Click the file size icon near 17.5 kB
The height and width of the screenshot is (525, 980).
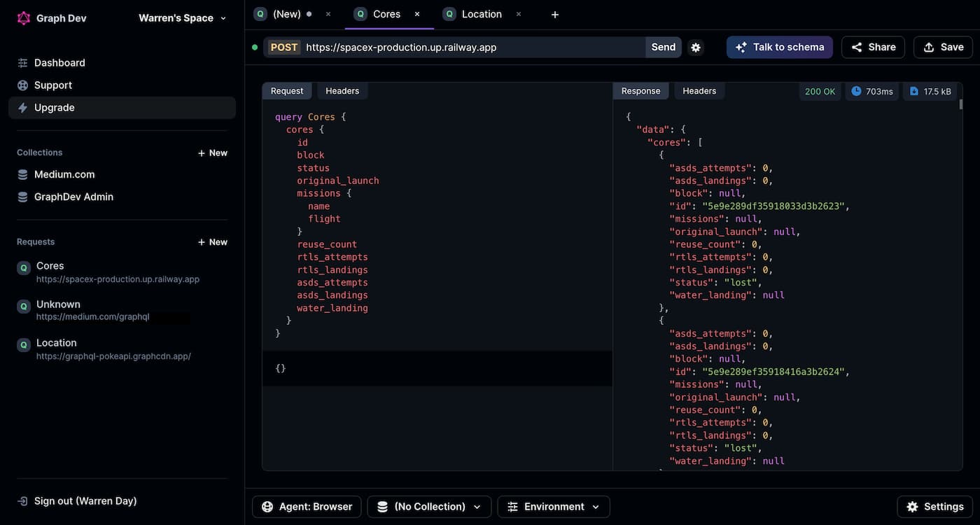point(914,92)
